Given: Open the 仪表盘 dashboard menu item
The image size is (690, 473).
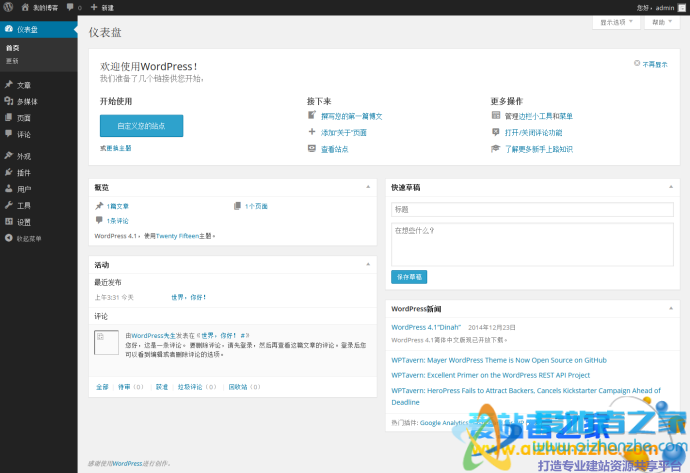Looking at the screenshot, I should (39, 29).
